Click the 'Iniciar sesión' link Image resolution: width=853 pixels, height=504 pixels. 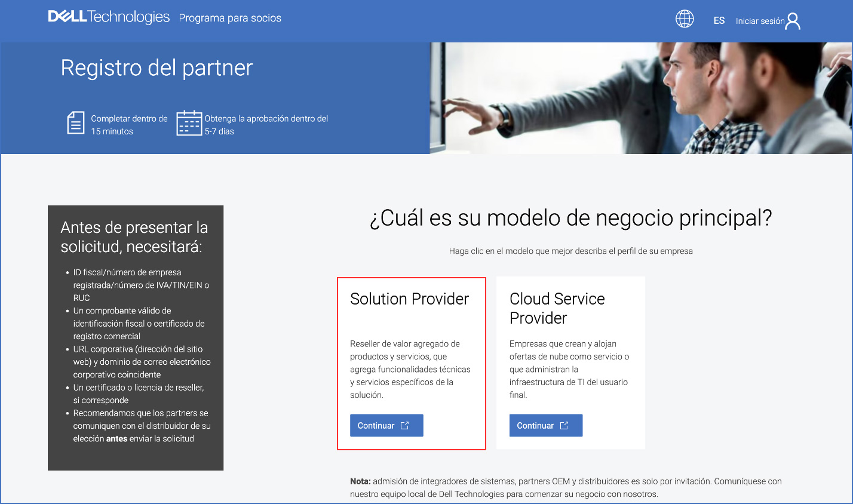click(760, 21)
